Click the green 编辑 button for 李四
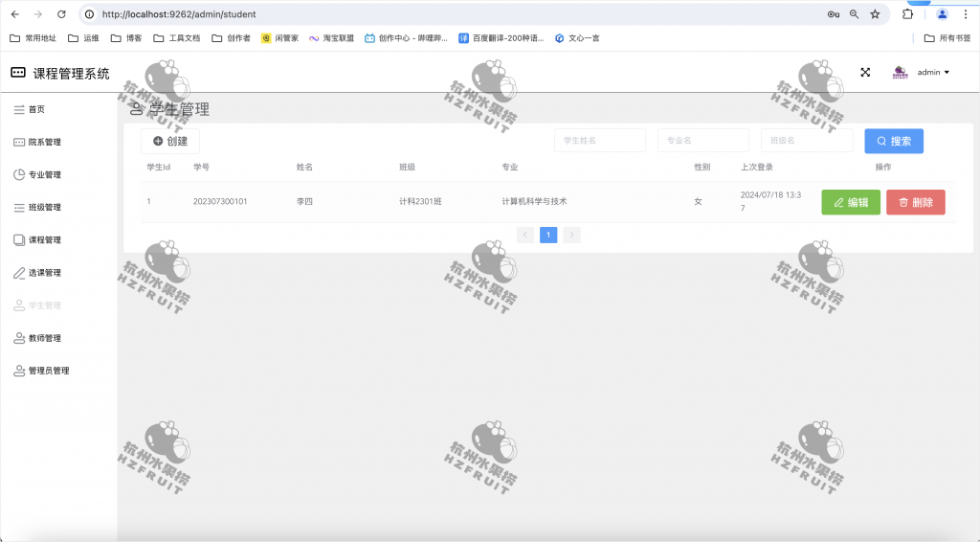The image size is (980, 542). [851, 203]
